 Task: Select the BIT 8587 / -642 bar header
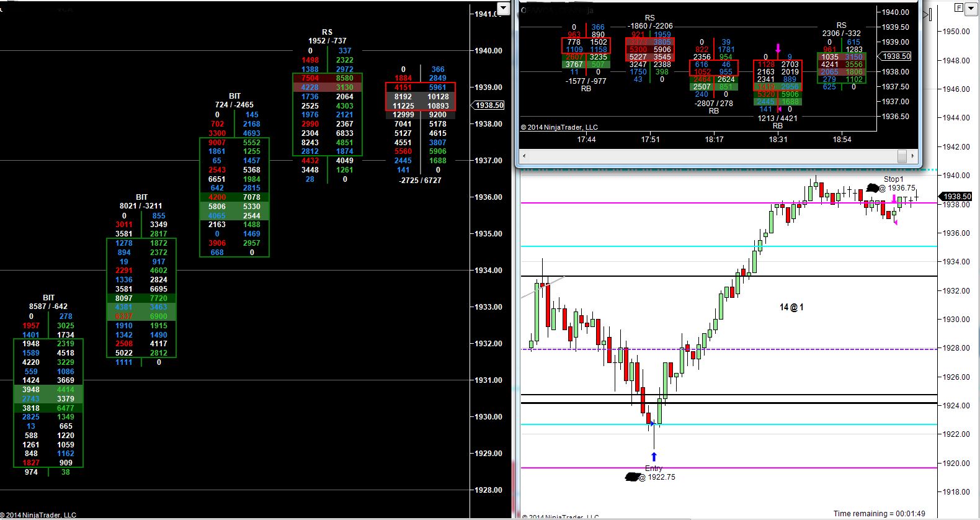point(48,302)
